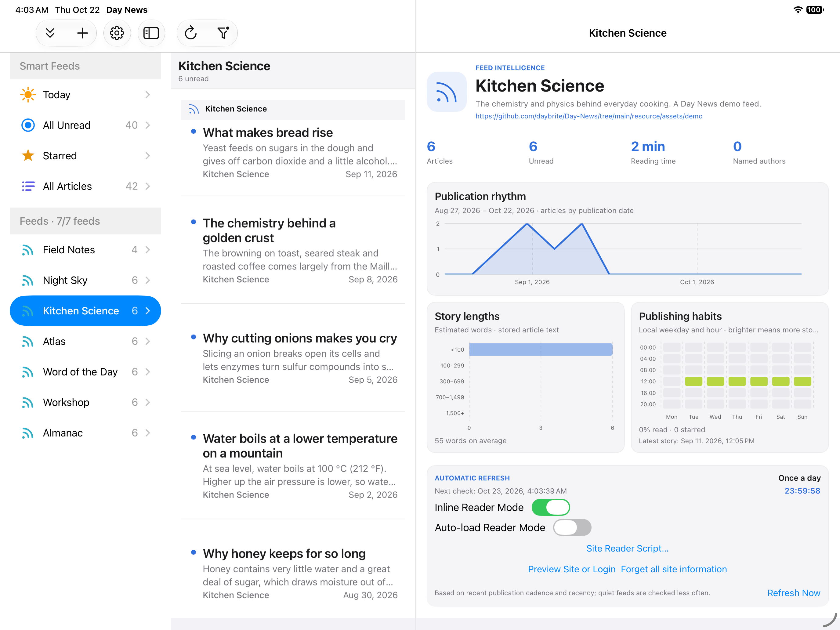Screen dimensions: 840x630
Task: Tap the Workshop RSS icon
Action: pos(27,402)
